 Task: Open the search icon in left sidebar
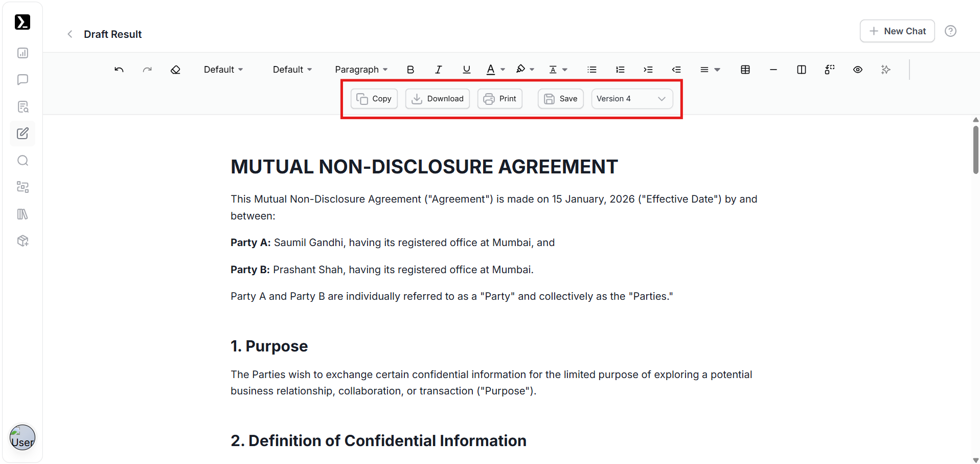click(x=22, y=161)
